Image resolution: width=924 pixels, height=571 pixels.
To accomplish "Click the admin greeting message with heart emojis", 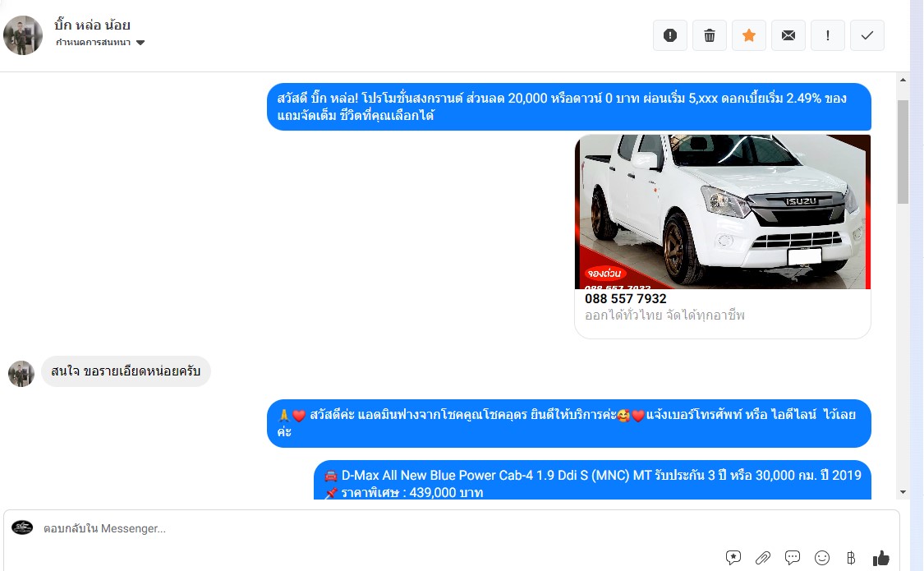I will click(x=568, y=423).
